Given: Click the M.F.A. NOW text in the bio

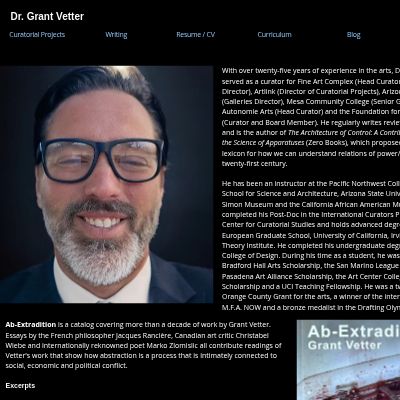Looking at the screenshot, I should 241,308.
